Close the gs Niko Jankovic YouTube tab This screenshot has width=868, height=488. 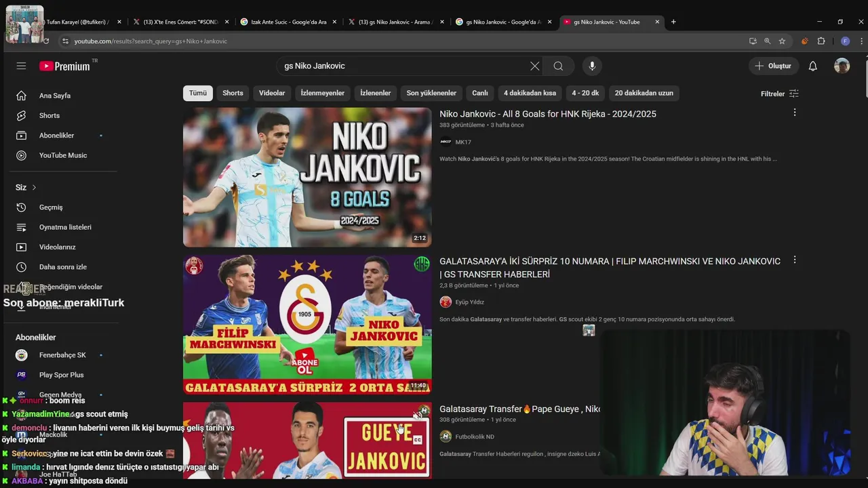coord(657,22)
